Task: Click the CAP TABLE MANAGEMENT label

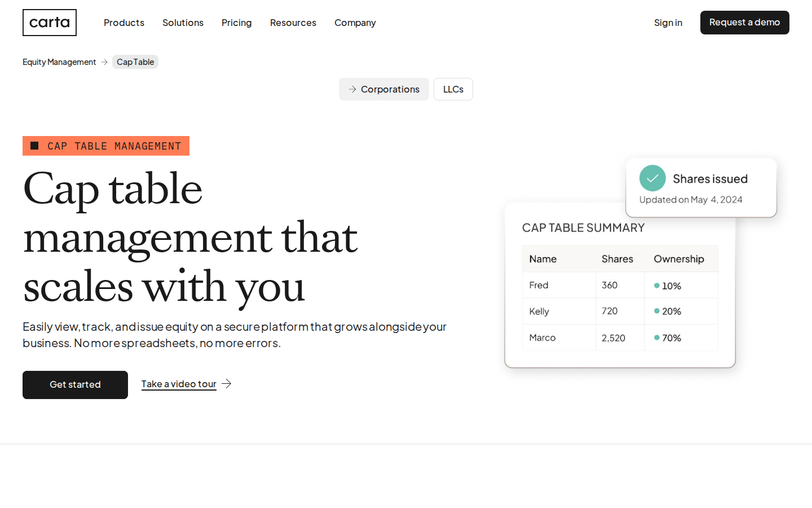Action: (106, 146)
